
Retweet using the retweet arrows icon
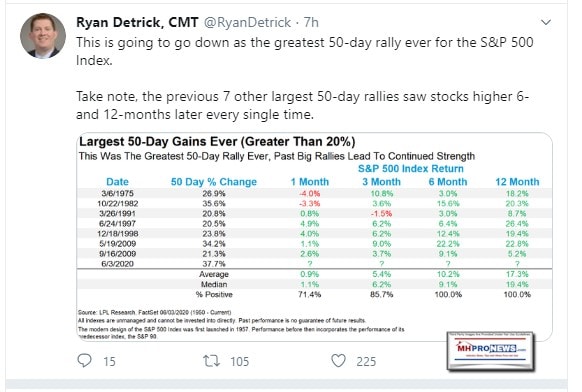[x=211, y=361]
